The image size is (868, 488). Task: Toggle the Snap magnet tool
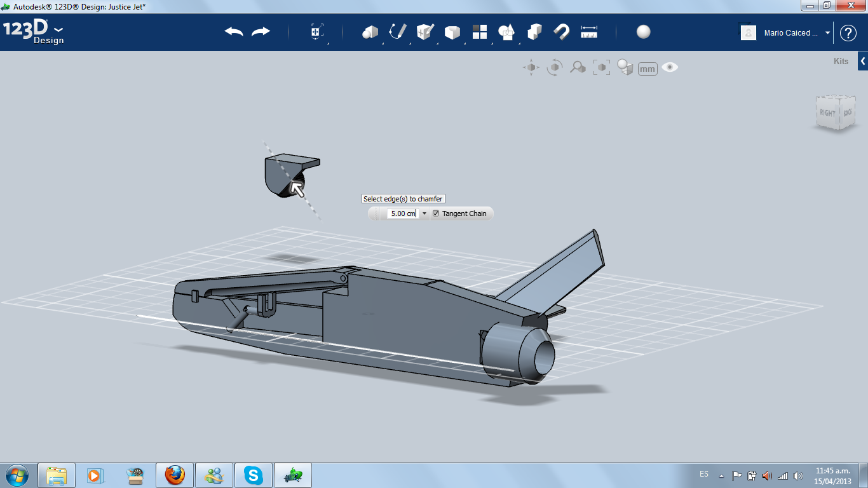pos(562,32)
